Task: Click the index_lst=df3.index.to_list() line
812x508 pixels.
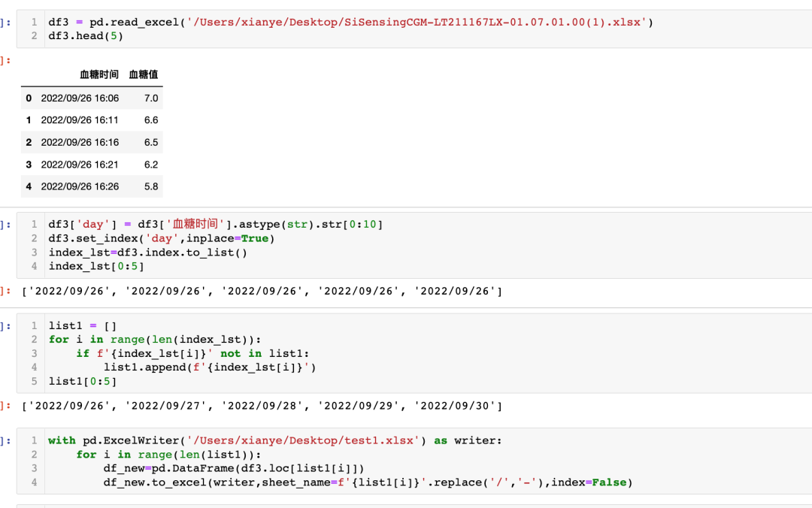Action: tap(147, 252)
